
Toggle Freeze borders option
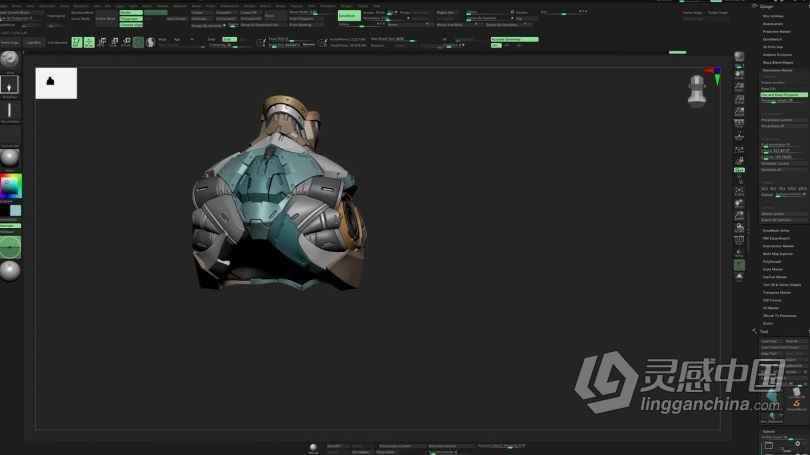tap(784, 83)
